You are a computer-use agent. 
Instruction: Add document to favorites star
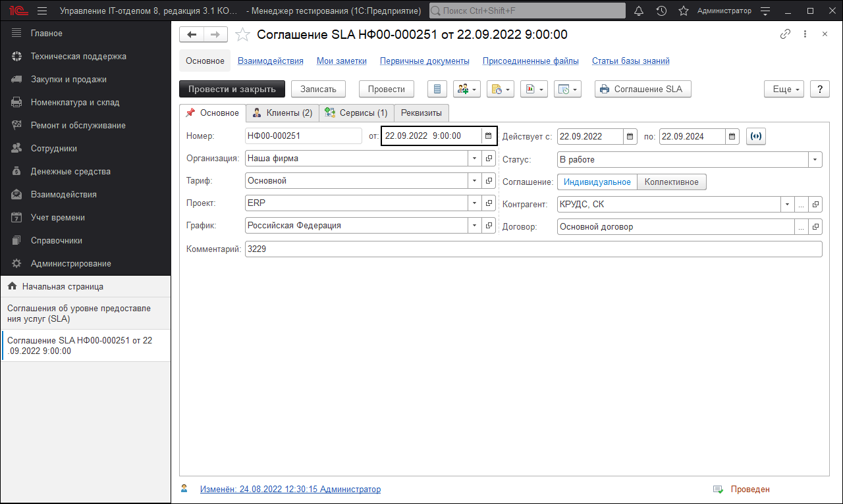click(242, 35)
